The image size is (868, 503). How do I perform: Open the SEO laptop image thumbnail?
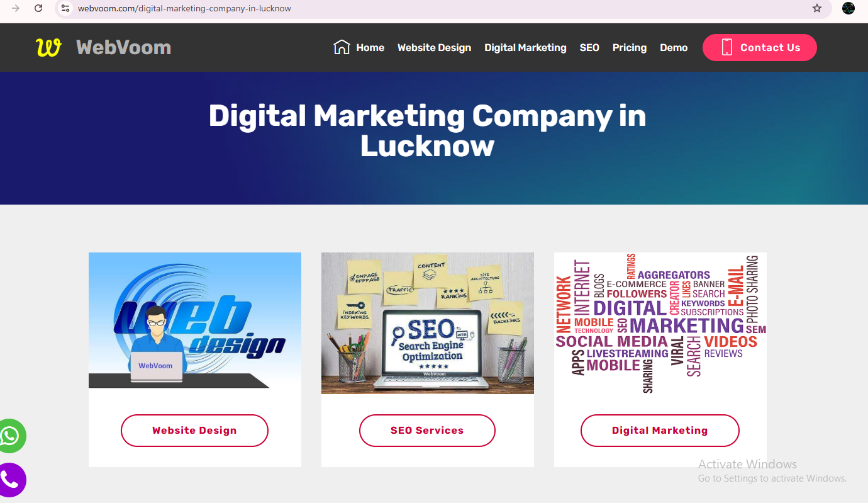point(428,323)
